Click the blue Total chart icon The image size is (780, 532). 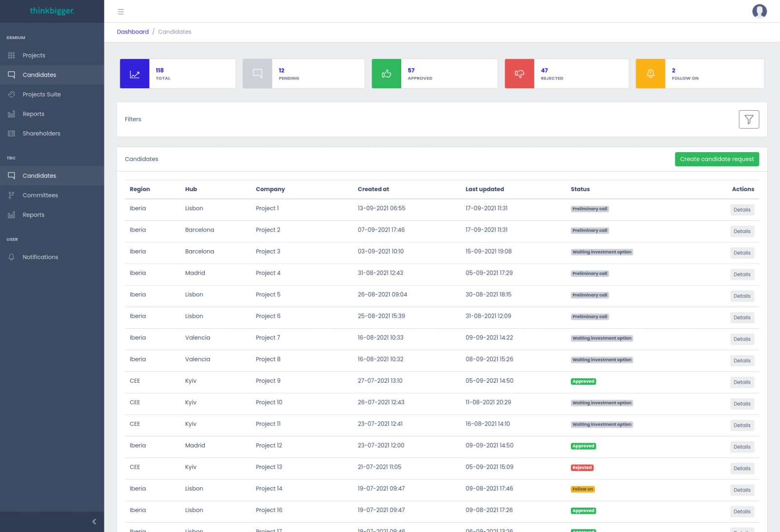[x=135, y=74]
